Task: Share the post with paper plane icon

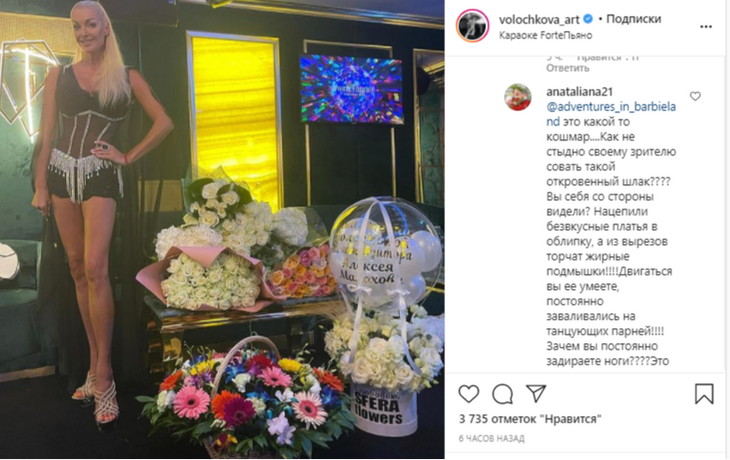Action: [536, 393]
